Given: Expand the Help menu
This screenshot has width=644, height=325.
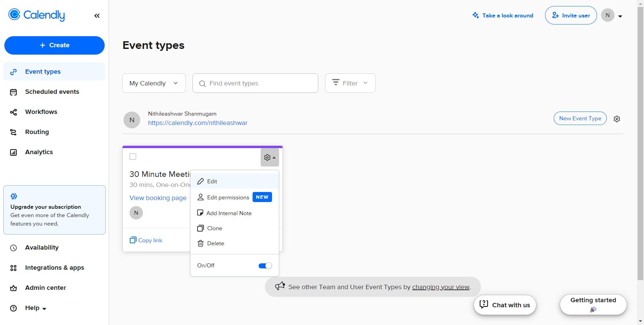Looking at the screenshot, I should [x=35, y=308].
